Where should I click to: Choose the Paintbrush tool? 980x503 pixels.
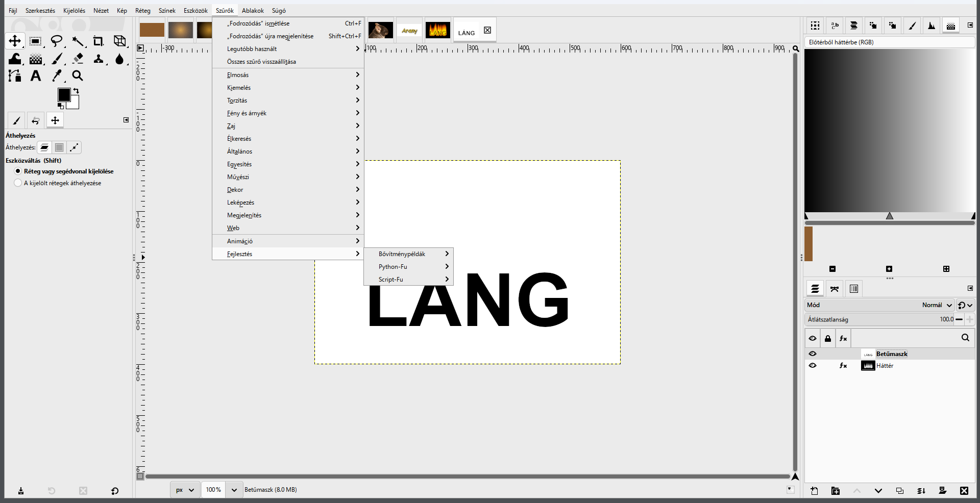[57, 59]
